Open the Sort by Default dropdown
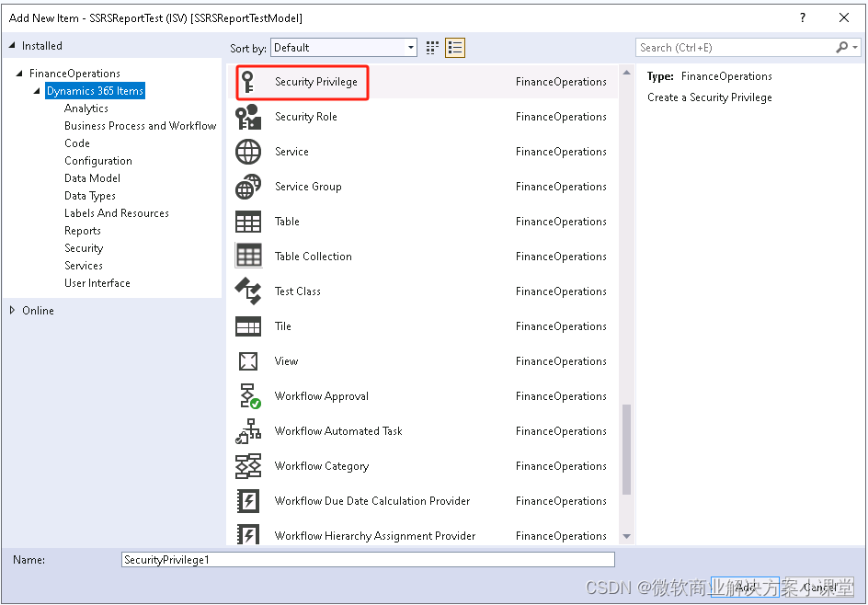This screenshot has height=605, width=868. point(343,48)
